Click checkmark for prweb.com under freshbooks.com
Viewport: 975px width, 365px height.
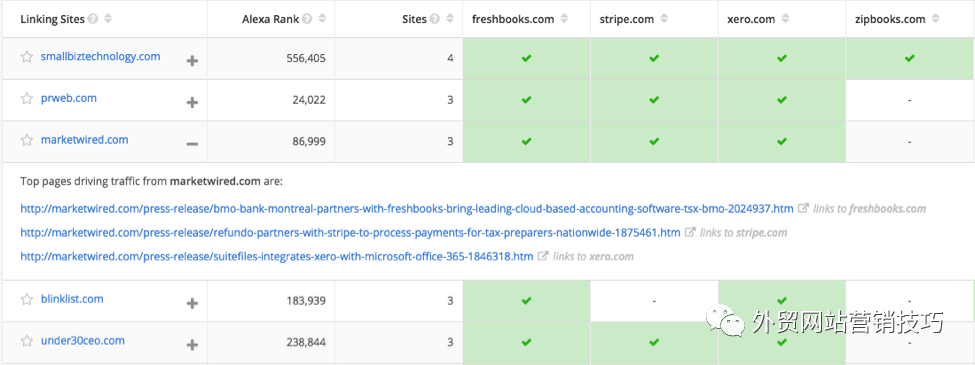point(526,100)
